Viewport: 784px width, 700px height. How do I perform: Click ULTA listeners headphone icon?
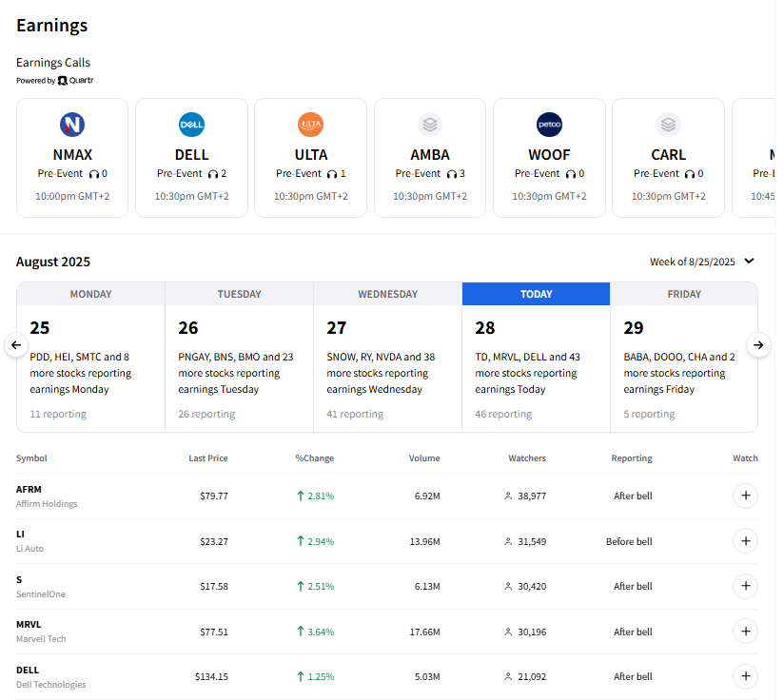[332, 174]
